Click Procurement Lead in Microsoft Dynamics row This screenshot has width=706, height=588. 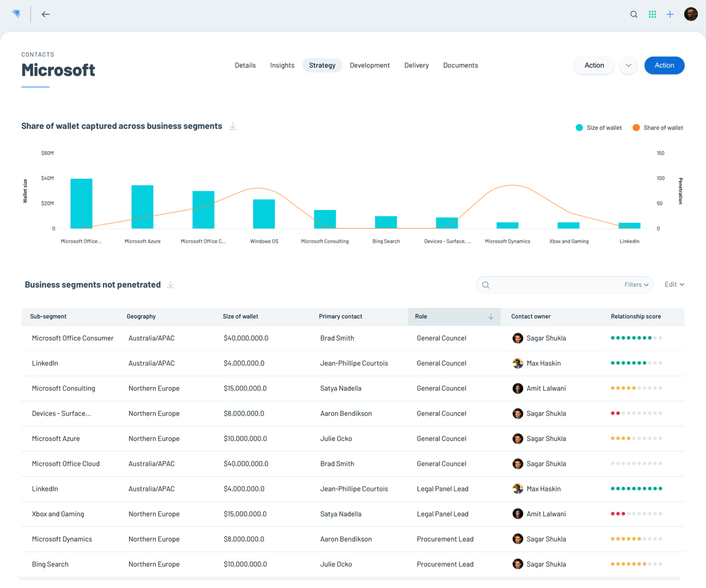point(445,539)
